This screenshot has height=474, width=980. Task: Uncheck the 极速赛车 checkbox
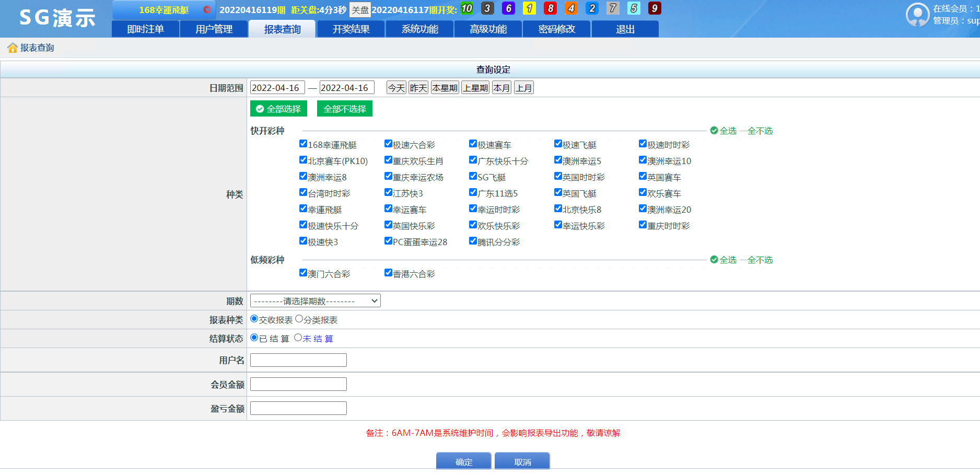pos(473,143)
